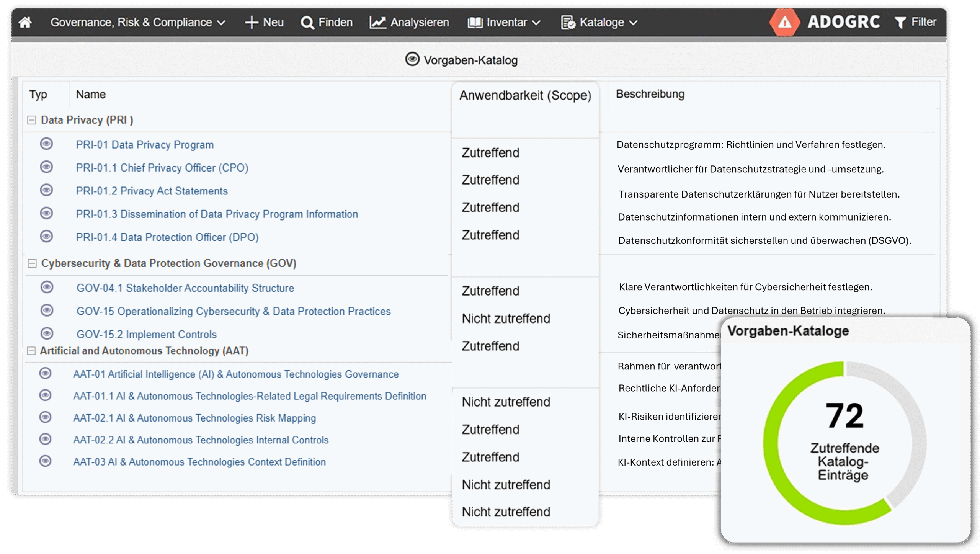
Task: Click the eye icon for PRI-01.4
Action: 46,237
